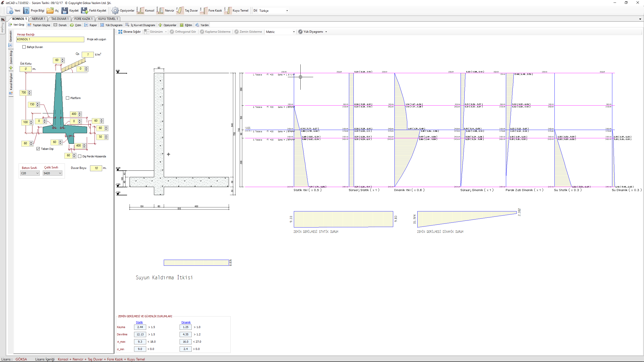This screenshot has height=362, width=644.
Task: Open the Metric units dropdown
Action: coord(280,32)
